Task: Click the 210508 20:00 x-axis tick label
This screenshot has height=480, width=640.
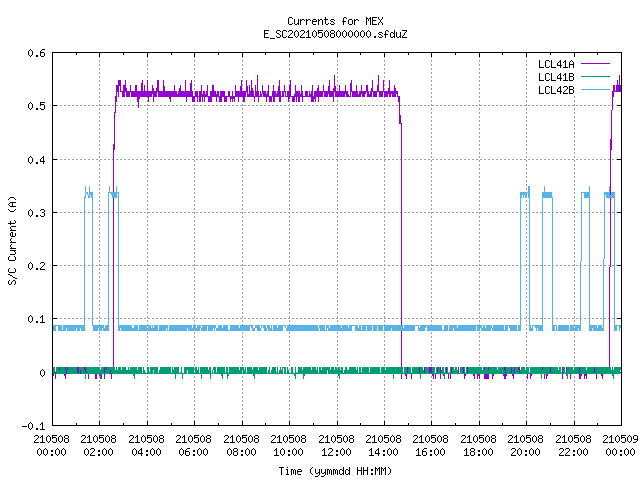Action: [525, 445]
